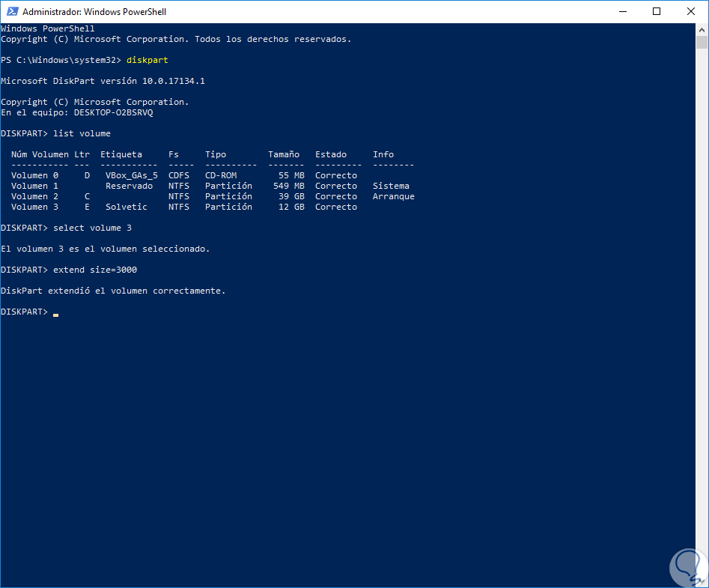709x588 pixels.
Task: Click the 'Sistema' info entry
Action: tap(391, 186)
